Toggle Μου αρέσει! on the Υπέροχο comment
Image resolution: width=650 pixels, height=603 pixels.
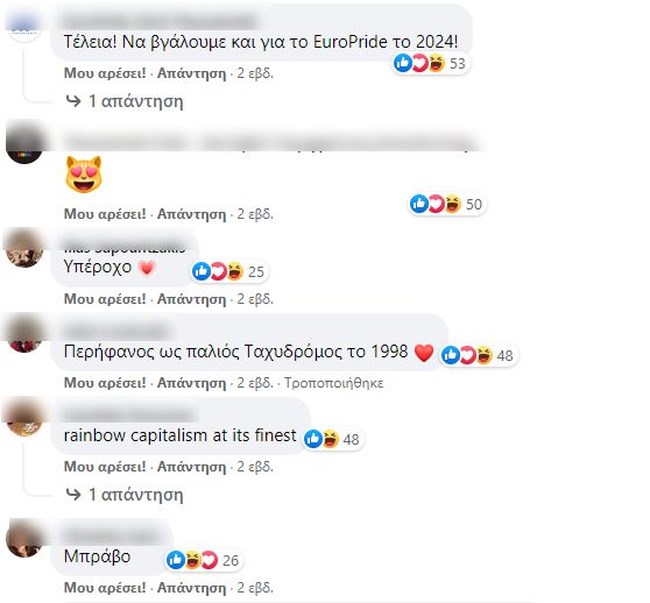[x=105, y=299]
